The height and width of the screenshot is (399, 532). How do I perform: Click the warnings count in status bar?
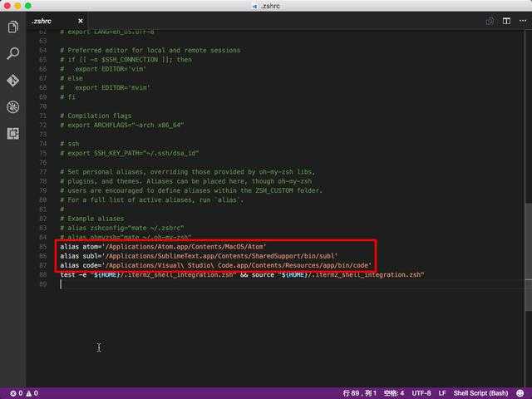coord(32,393)
